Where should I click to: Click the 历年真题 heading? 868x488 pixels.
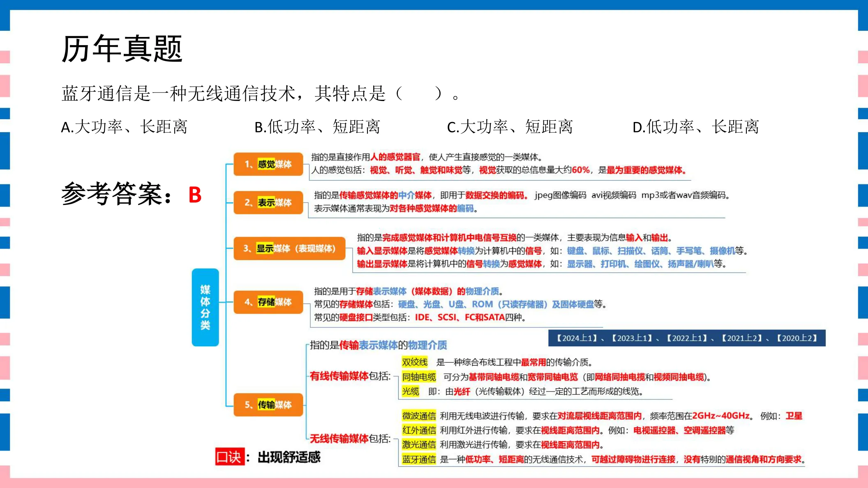(122, 49)
